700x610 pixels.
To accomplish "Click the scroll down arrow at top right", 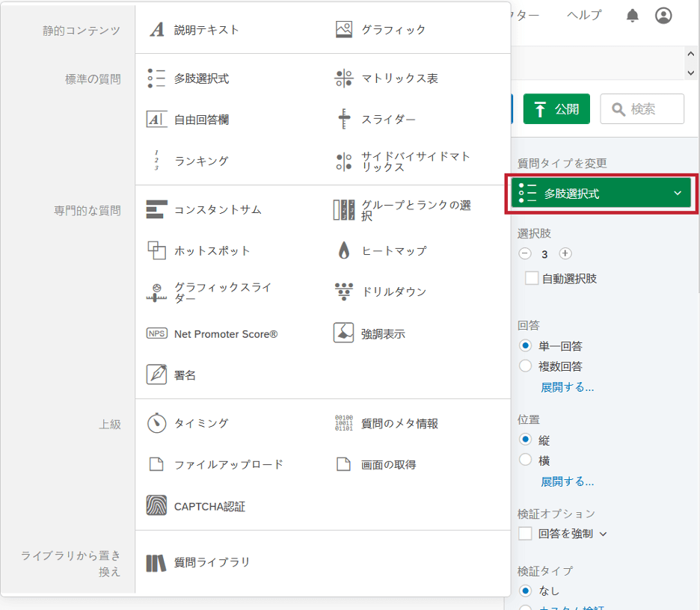I will 690,73.
